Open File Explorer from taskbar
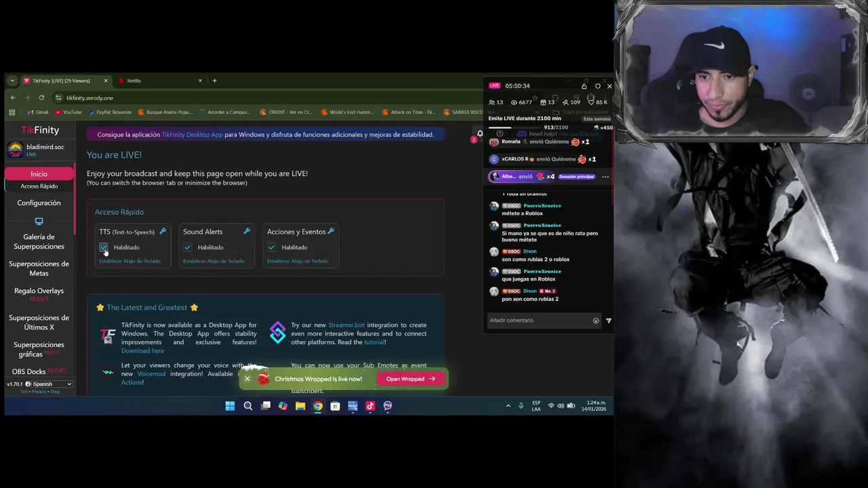The width and height of the screenshot is (868, 488). point(300,406)
